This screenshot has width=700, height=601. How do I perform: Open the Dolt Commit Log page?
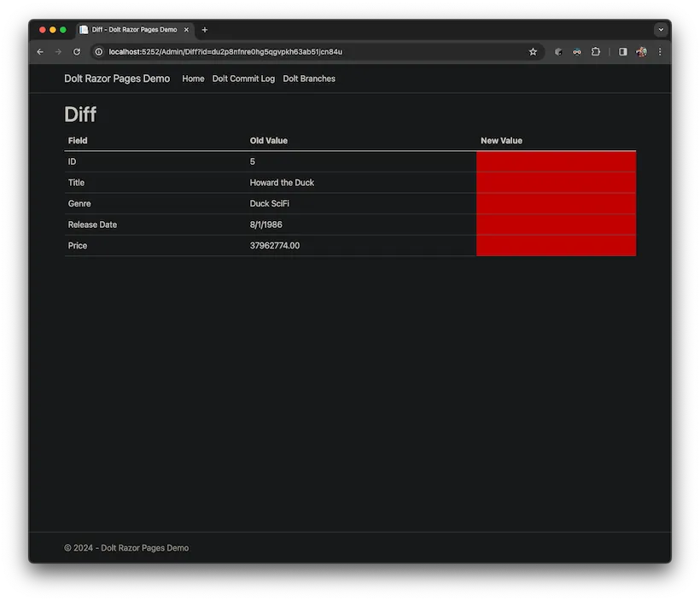[x=243, y=79]
